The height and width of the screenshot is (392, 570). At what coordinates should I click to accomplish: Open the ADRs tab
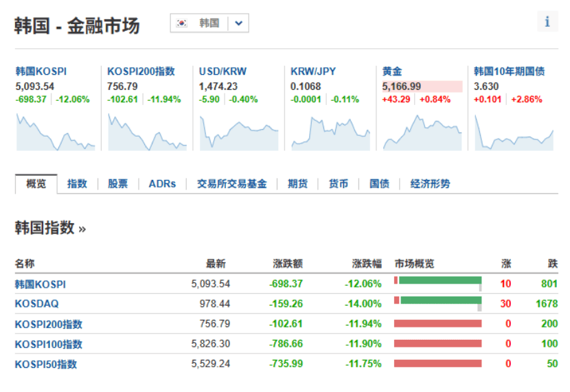tap(162, 184)
